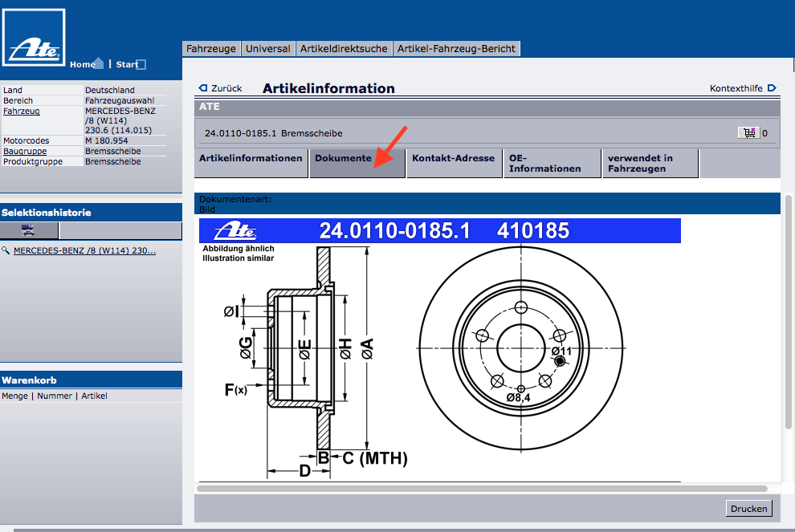The image size is (795, 532).
Task: Open the Fahrzeuge tab
Action: pyautogui.click(x=211, y=49)
